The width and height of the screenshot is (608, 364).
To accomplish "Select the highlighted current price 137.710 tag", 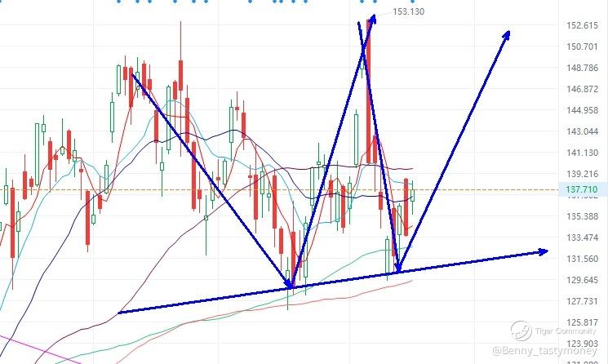I will 584,189.
